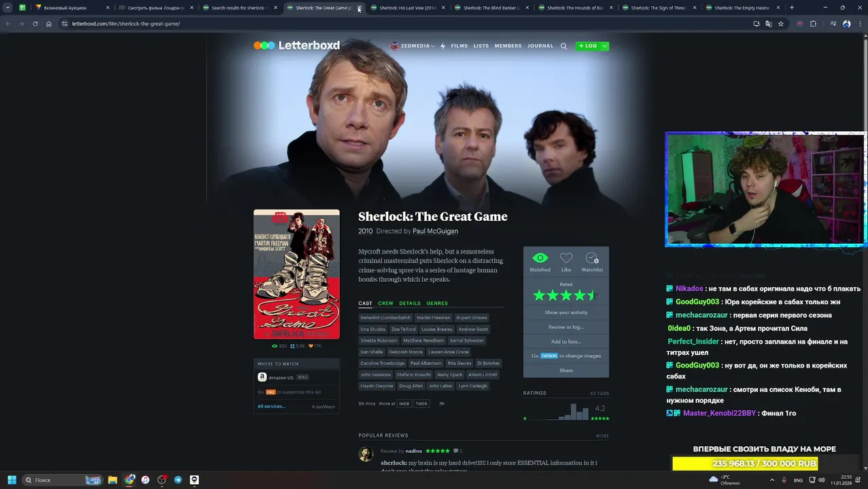
Task: Click the Share button
Action: click(566, 371)
